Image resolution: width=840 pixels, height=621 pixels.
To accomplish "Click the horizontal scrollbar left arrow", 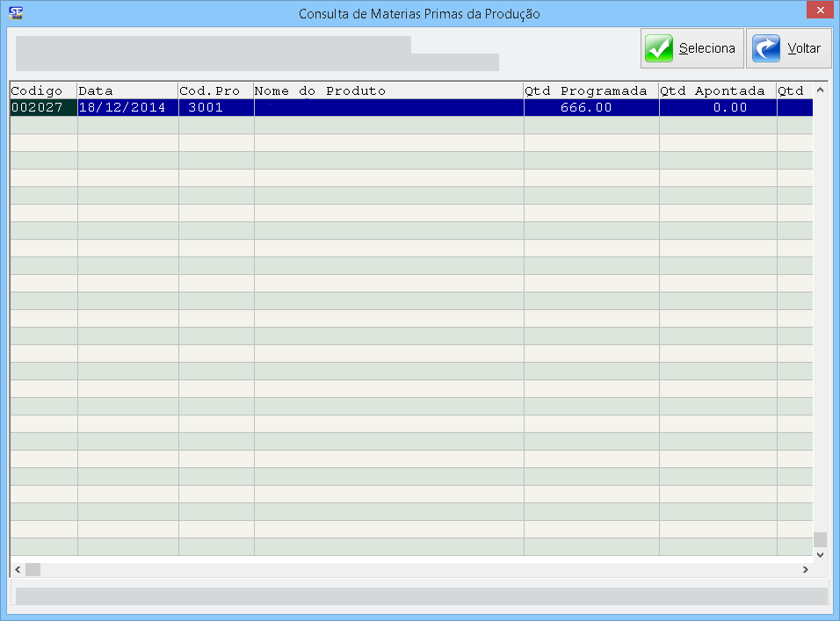I will [17, 570].
